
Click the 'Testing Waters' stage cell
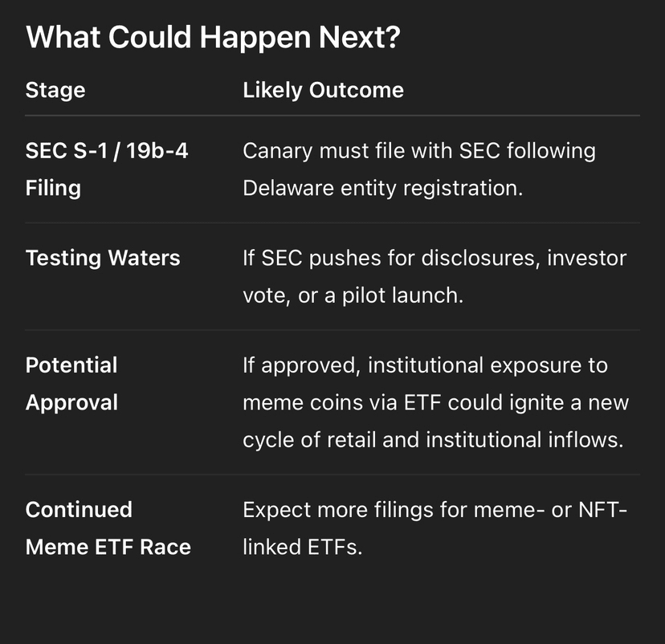coord(103,258)
